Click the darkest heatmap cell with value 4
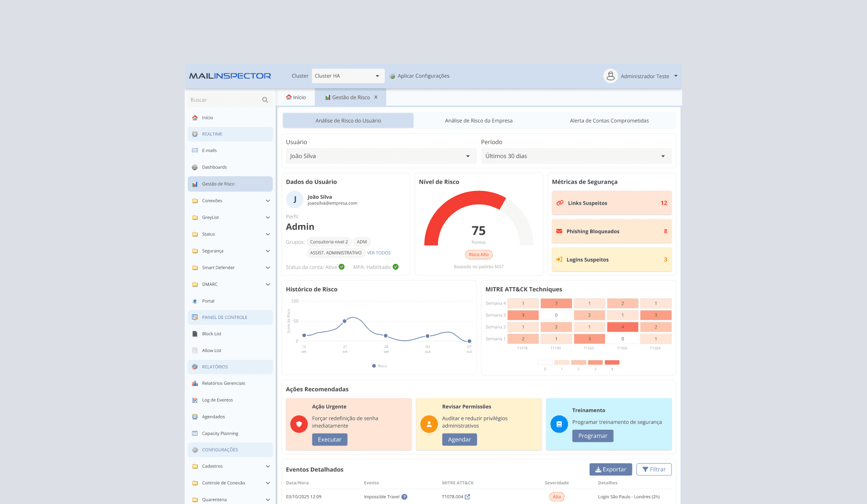 [x=623, y=327]
